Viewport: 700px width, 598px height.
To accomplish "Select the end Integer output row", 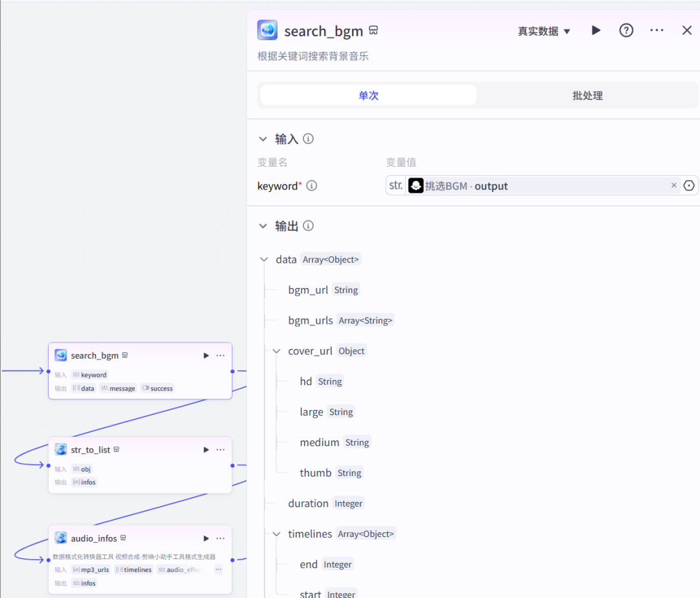I will (x=326, y=564).
